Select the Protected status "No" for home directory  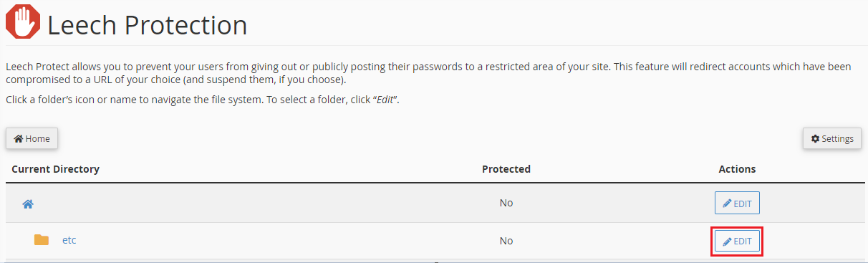[506, 203]
